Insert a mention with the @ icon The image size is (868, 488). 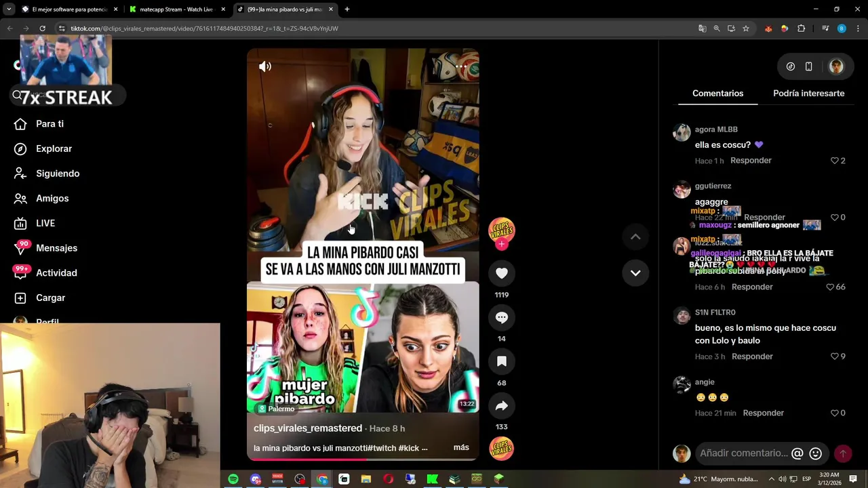point(797,453)
